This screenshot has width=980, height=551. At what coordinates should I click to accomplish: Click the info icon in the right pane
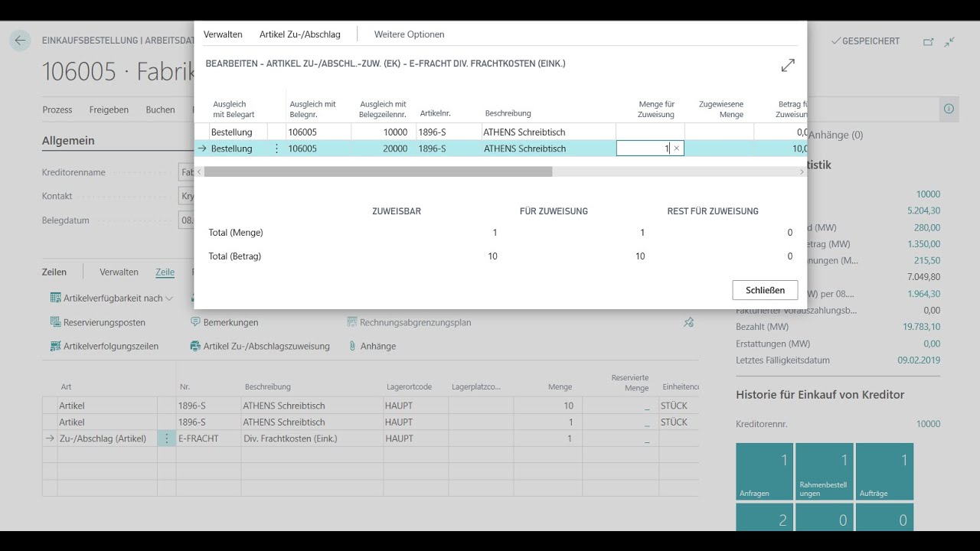click(949, 109)
